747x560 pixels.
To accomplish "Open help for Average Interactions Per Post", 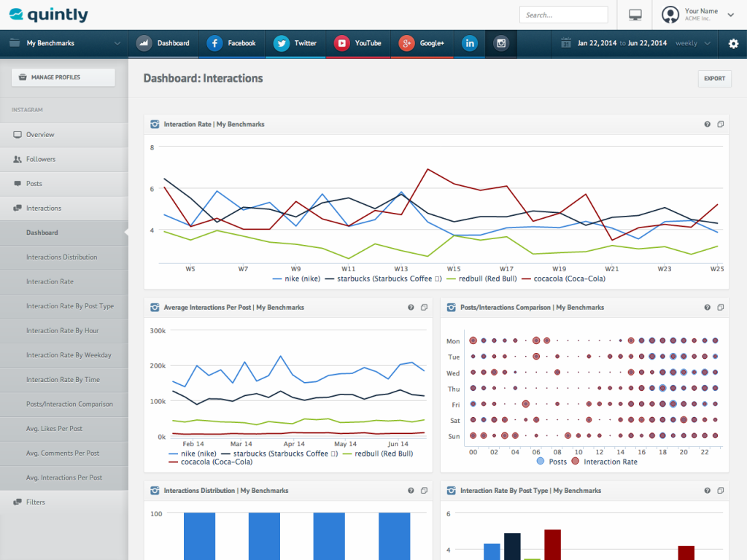I will tap(411, 308).
